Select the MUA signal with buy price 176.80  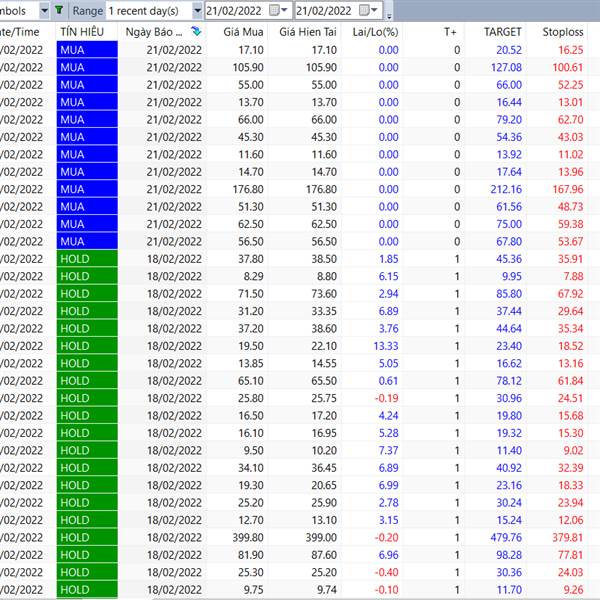(x=87, y=189)
